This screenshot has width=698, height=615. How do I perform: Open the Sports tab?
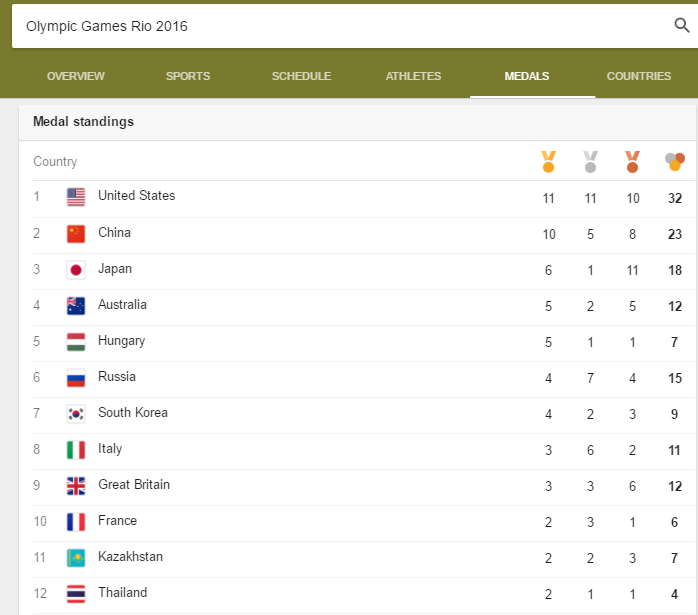(188, 76)
